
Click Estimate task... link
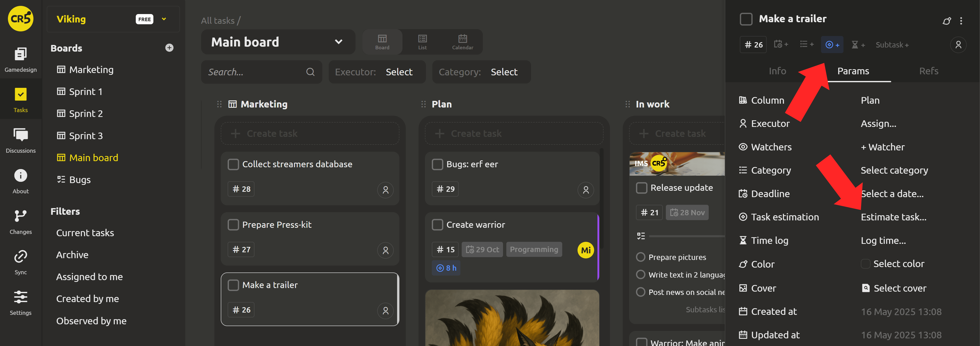(893, 217)
